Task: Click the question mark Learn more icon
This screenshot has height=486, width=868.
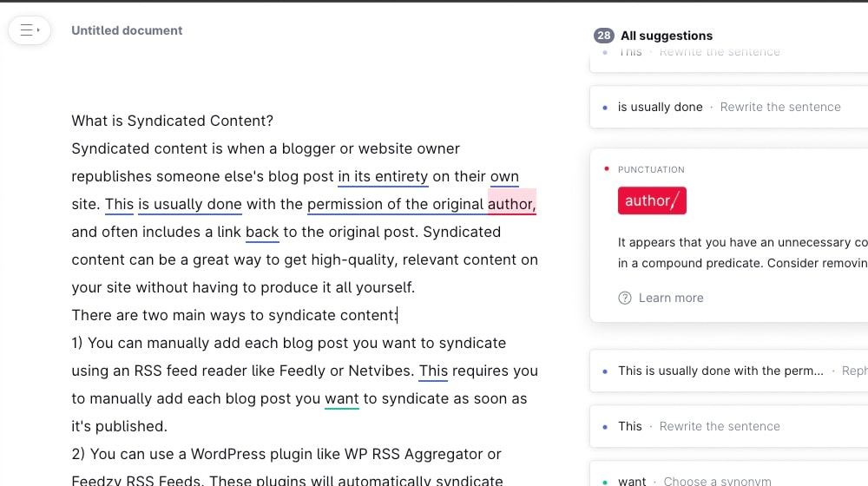Action: 625,298
